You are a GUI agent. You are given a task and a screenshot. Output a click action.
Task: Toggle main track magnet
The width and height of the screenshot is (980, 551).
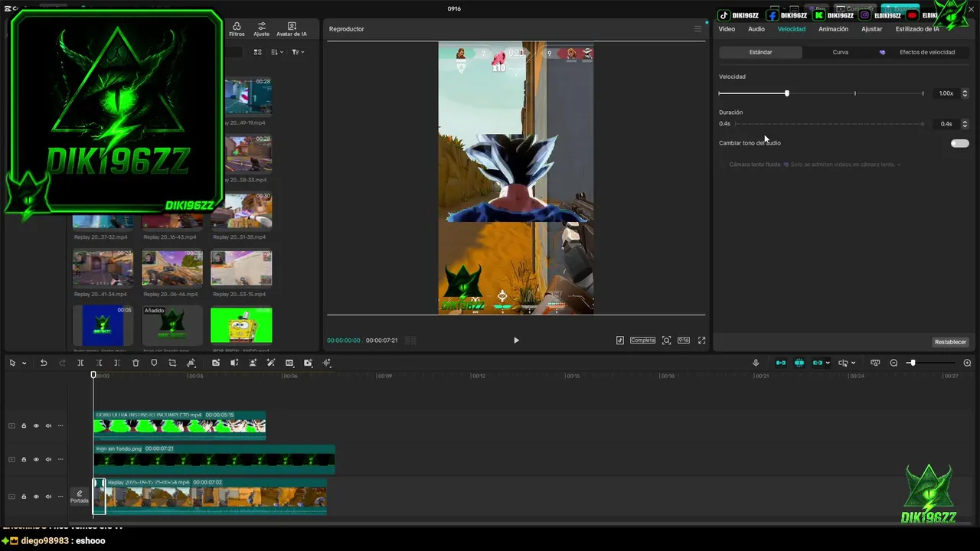tap(781, 363)
